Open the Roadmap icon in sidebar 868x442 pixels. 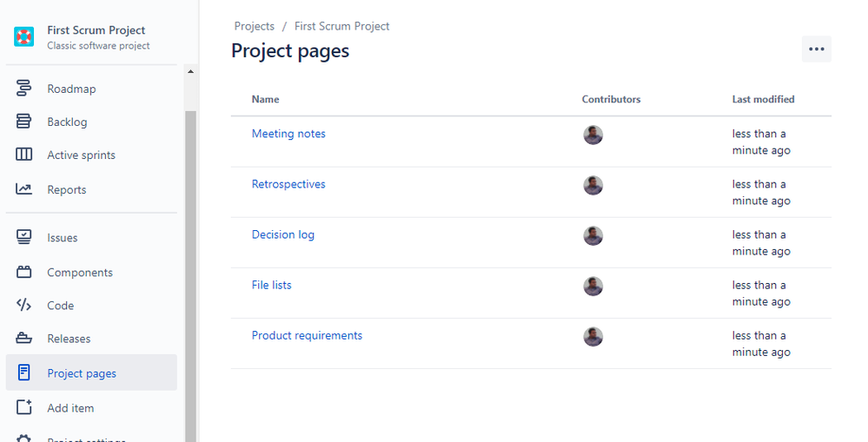23,88
